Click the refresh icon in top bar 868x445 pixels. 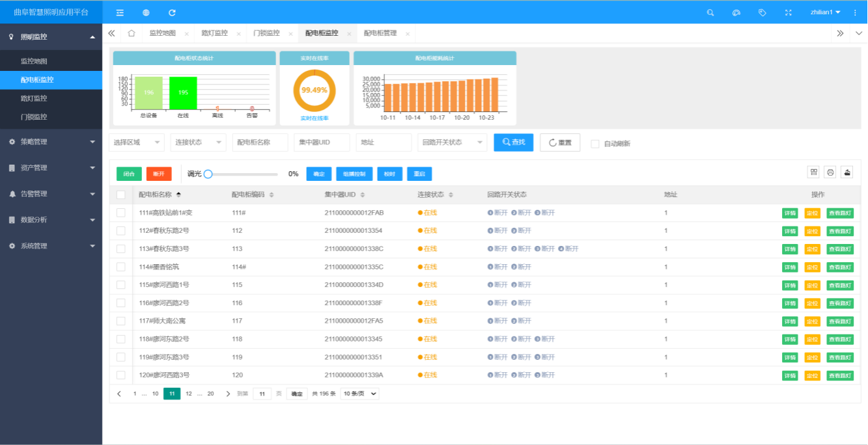point(172,12)
